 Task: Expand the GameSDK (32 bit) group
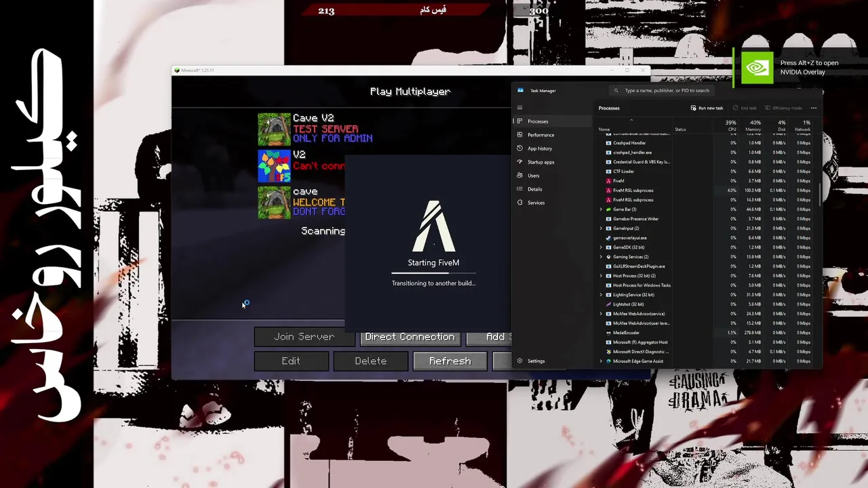coord(601,247)
